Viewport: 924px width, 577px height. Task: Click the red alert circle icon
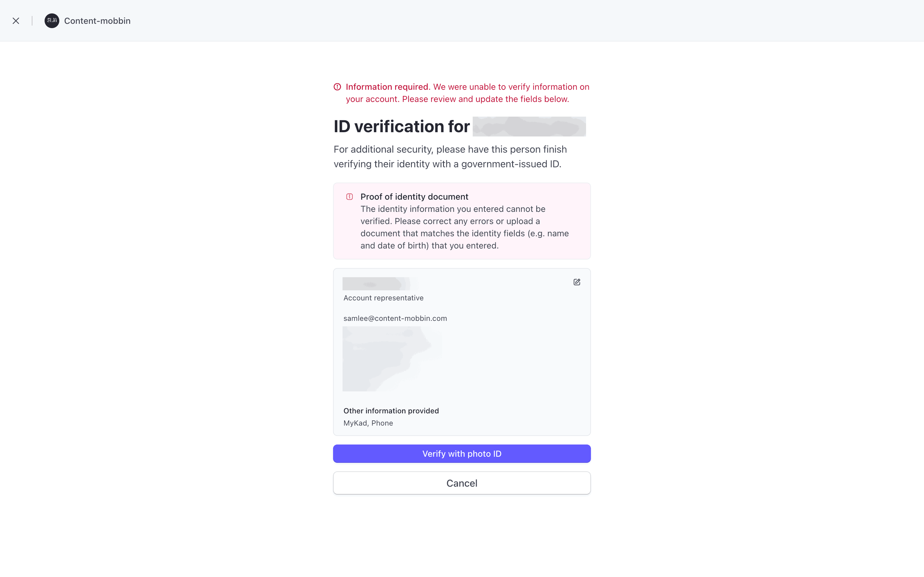[337, 87]
